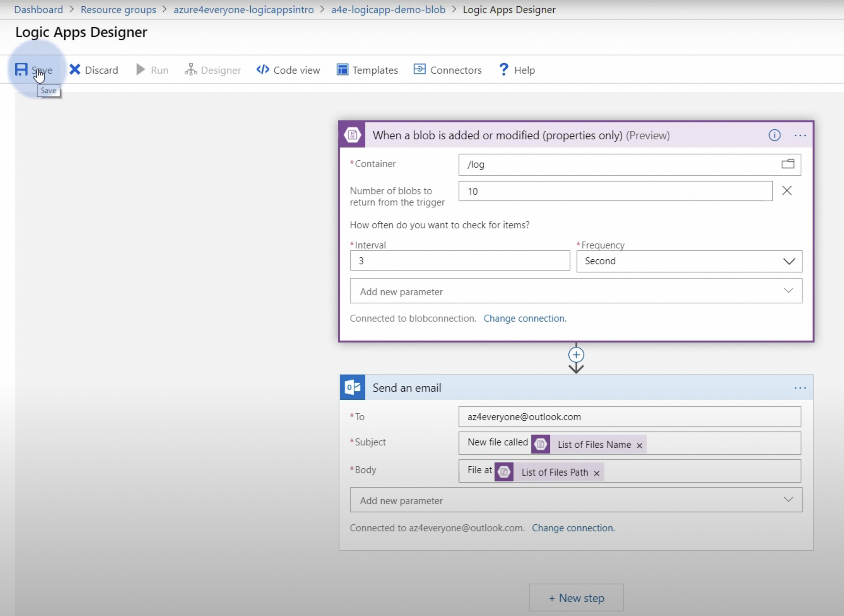Click the Save floppy disk icon

click(x=21, y=69)
